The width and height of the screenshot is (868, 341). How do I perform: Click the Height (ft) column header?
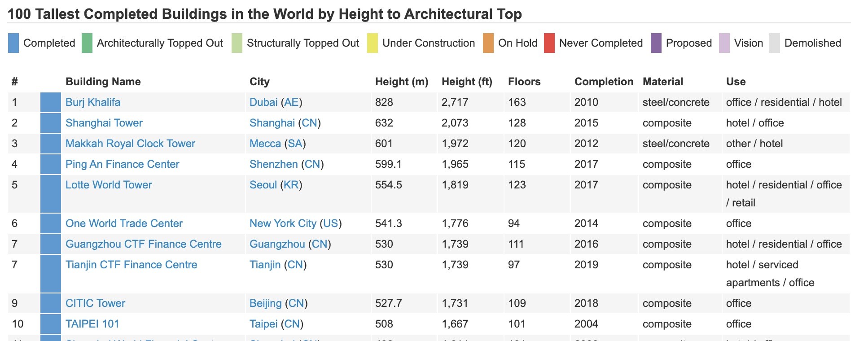click(467, 82)
